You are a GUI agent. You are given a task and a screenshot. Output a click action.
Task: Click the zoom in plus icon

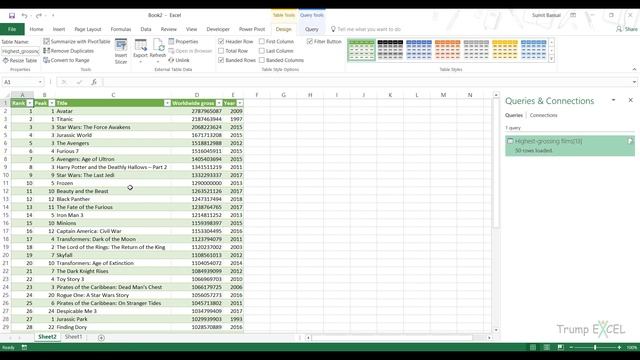click(619, 347)
